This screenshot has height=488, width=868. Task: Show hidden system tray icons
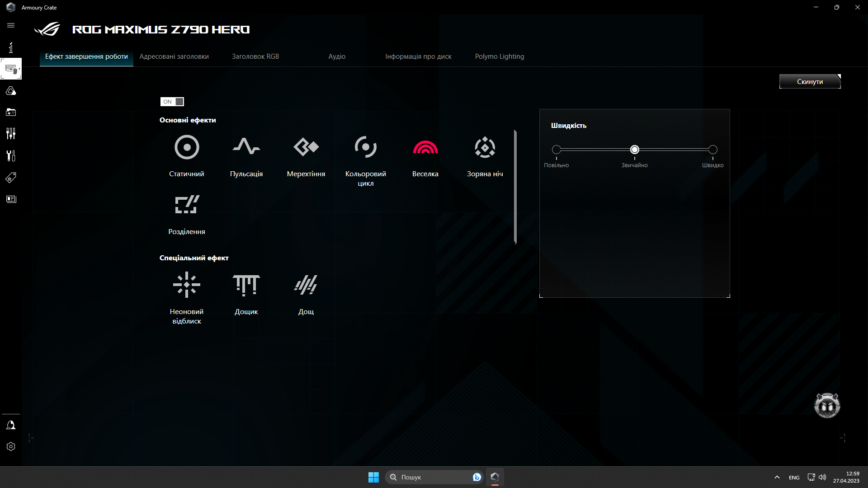(777, 477)
